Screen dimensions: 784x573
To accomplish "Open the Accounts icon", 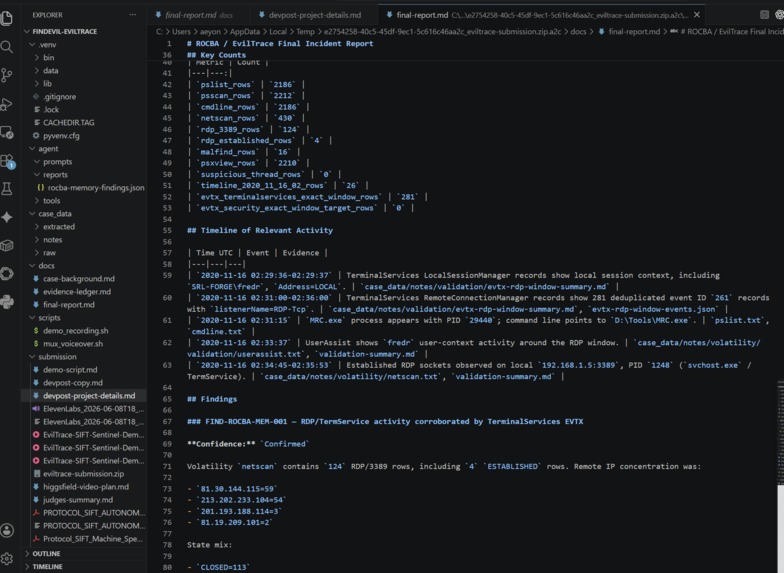I will tap(7, 530).
